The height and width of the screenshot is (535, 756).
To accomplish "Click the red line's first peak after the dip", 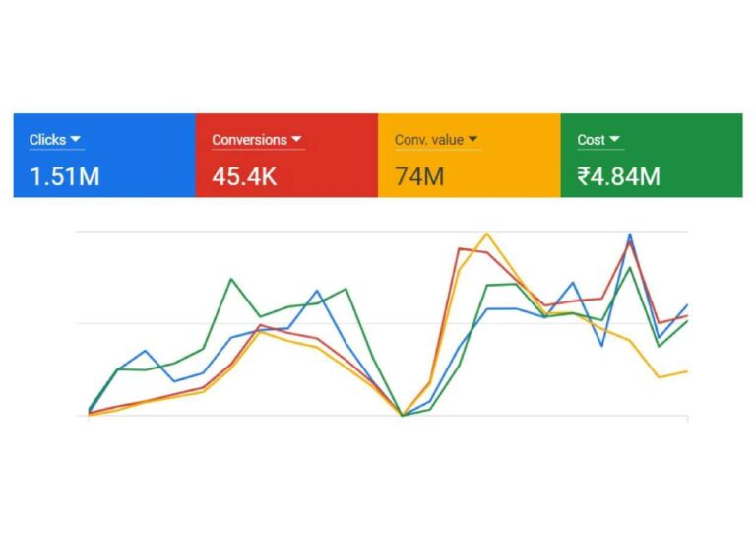I will (x=459, y=248).
